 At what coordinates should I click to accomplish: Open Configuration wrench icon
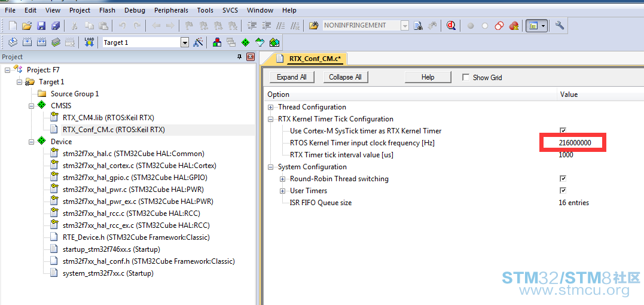pyautogui.click(x=560, y=26)
